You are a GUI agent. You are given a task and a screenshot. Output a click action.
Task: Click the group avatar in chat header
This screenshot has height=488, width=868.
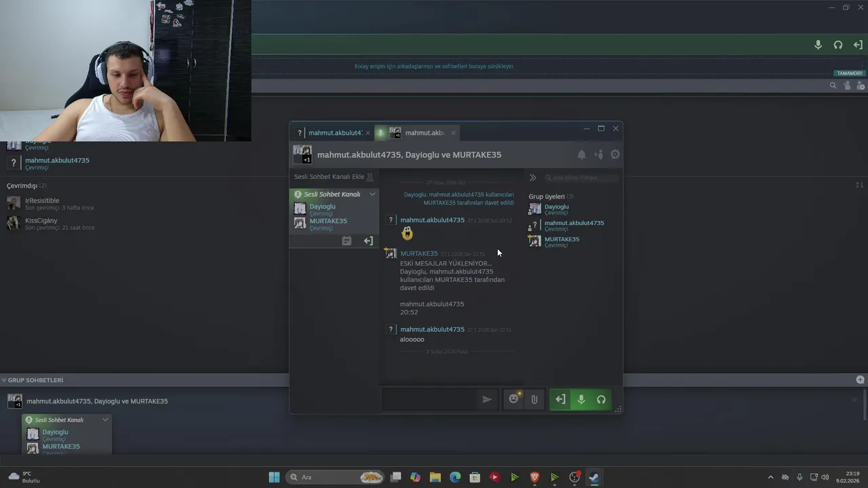pos(302,155)
